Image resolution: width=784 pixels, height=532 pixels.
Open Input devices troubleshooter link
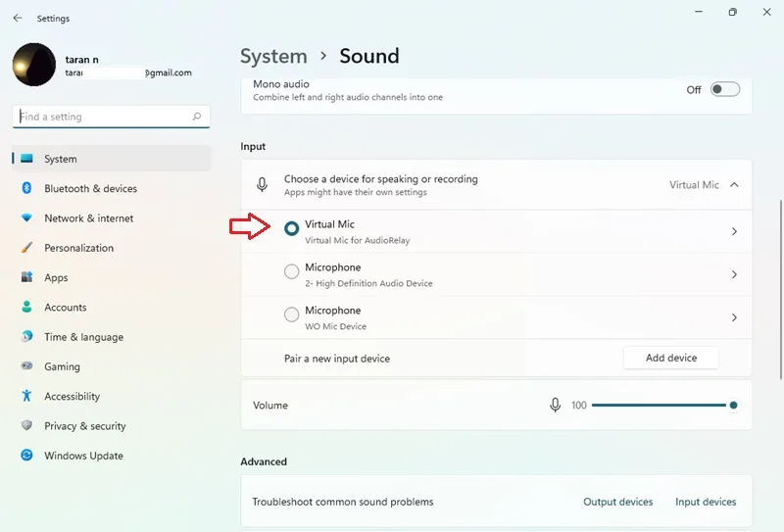(706, 502)
